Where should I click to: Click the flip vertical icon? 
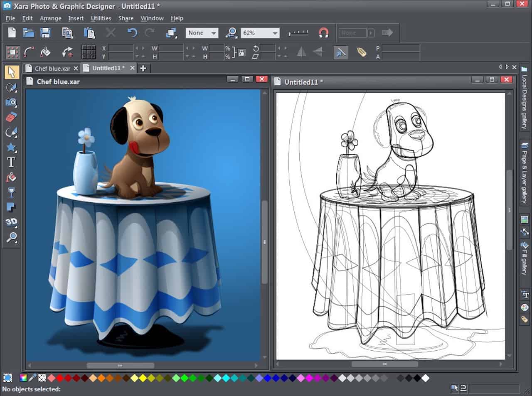tap(318, 52)
